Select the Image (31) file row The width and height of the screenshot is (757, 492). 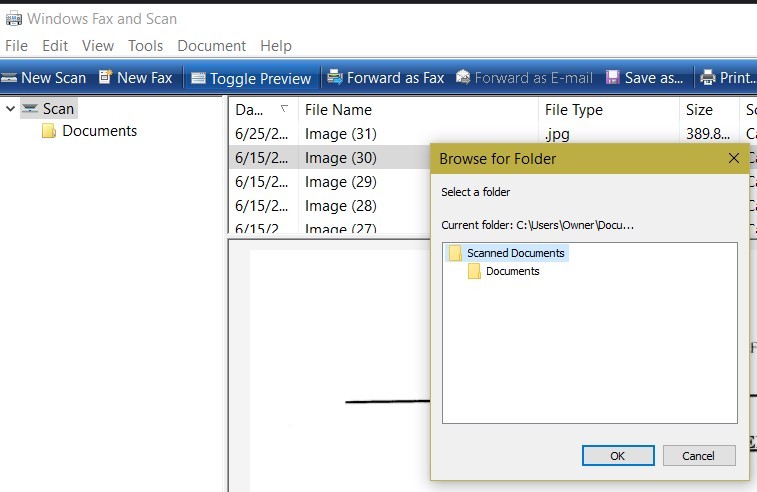[492, 134]
